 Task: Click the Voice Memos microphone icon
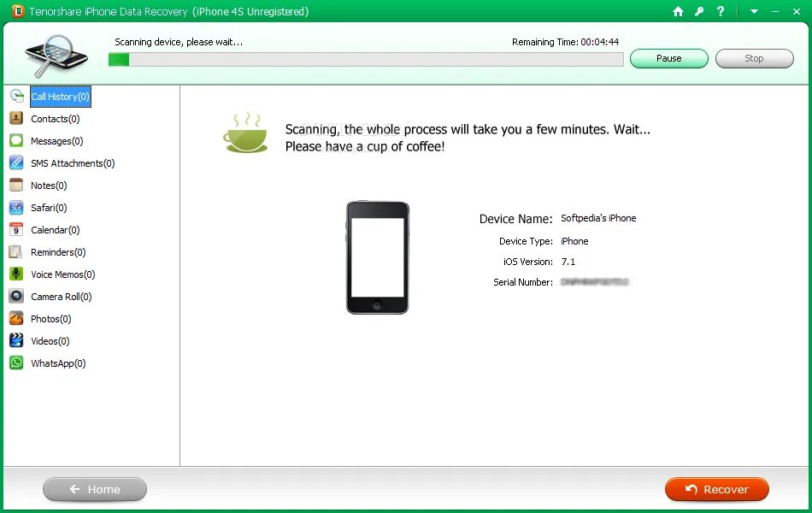tap(16, 274)
